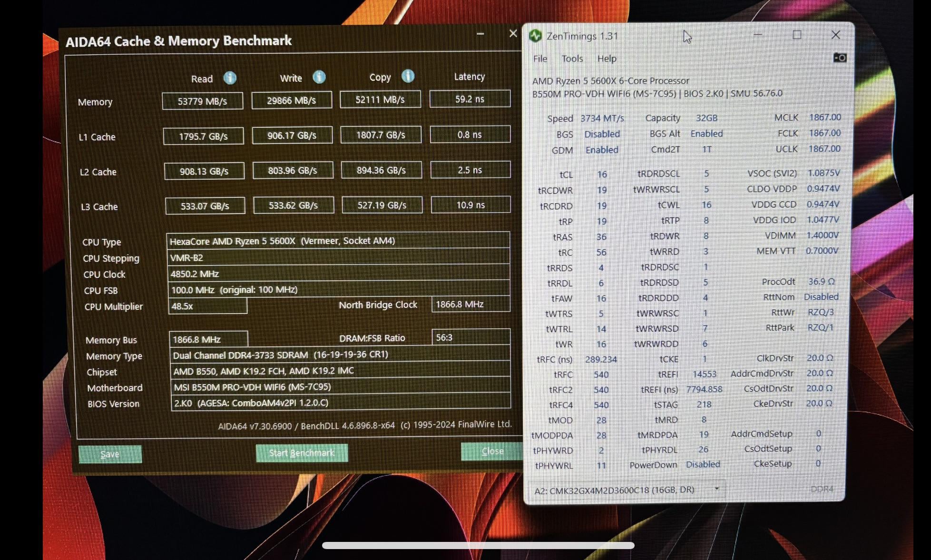931x560 pixels.
Task: Click the Close button in AIDA64 window
Action: pyautogui.click(x=492, y=451)
